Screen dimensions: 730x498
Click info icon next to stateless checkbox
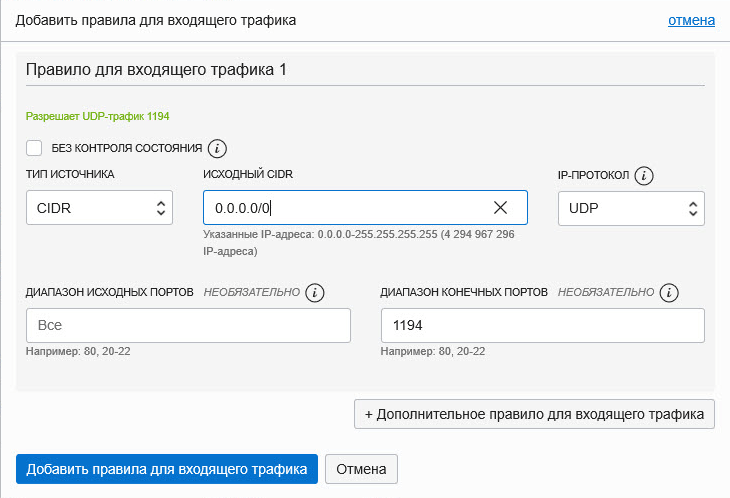pos(217,148)
